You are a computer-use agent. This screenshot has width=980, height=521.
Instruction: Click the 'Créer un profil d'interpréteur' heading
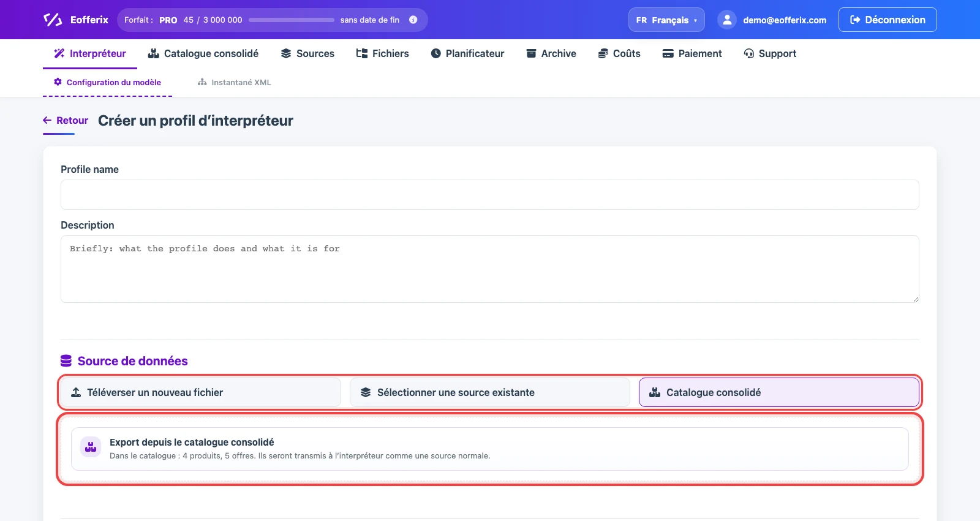[x=195, y=121]
